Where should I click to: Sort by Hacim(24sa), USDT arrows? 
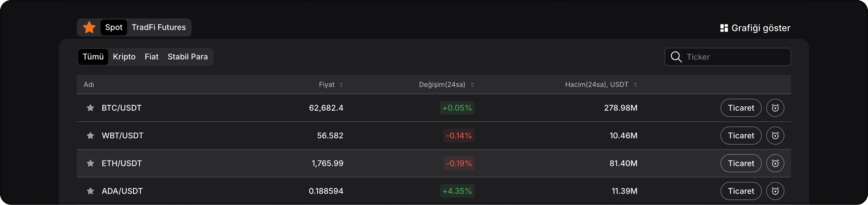click(x=635, y=84)
